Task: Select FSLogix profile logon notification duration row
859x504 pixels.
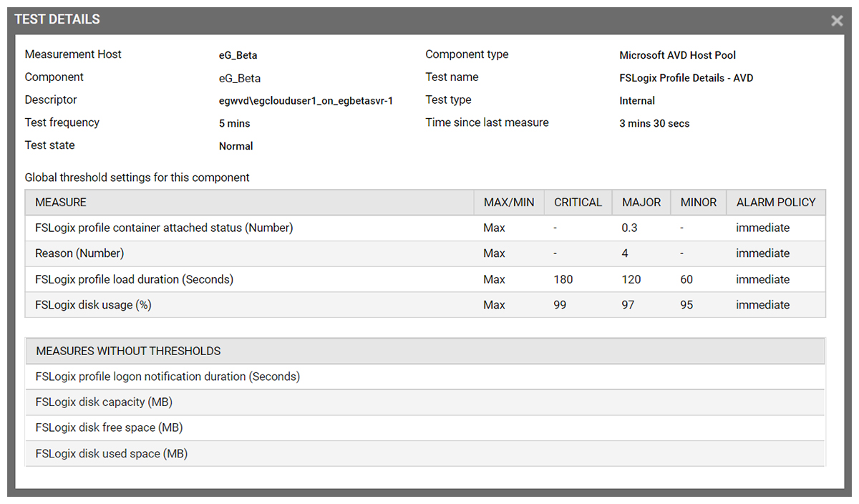Action: tap(425, 377)
